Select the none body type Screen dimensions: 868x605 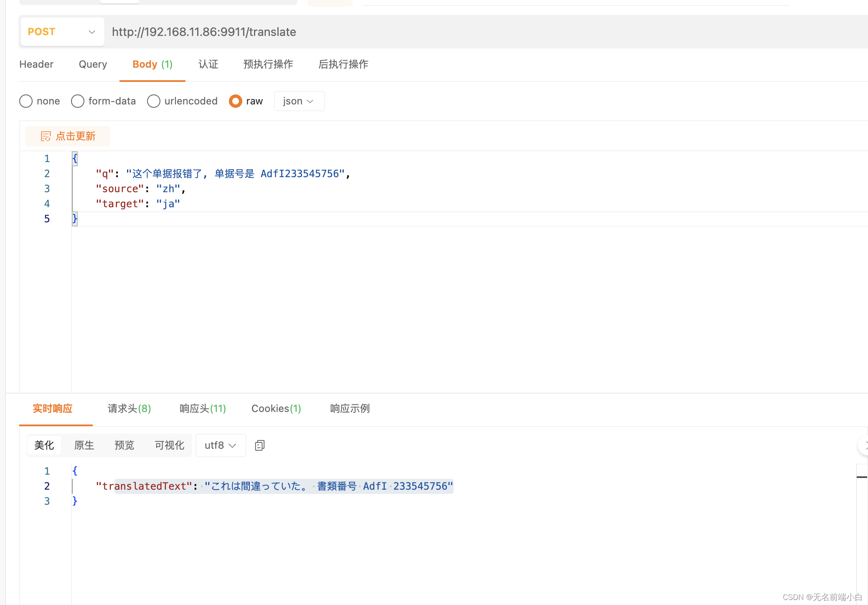pyautogui.click(x=26, y=101)
